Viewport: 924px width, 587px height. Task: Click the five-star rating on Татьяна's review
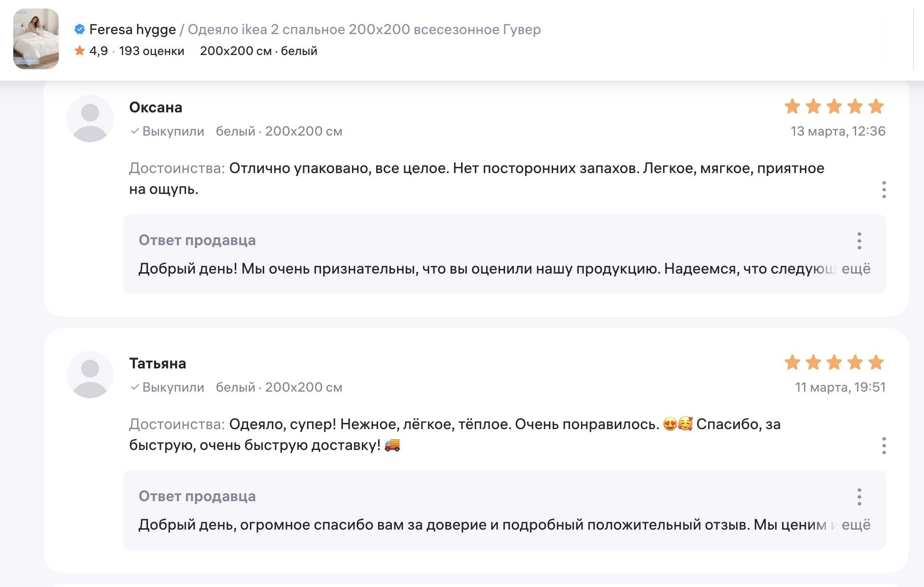pos(834,363)
